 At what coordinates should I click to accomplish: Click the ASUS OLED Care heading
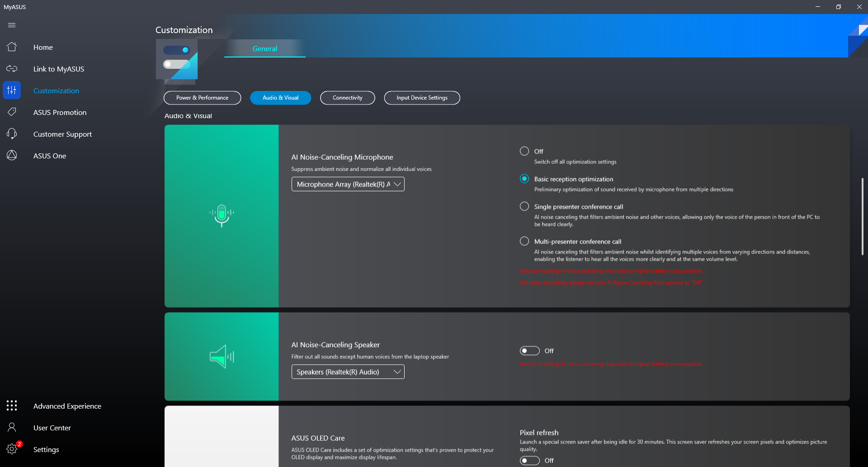coord(318,438)
